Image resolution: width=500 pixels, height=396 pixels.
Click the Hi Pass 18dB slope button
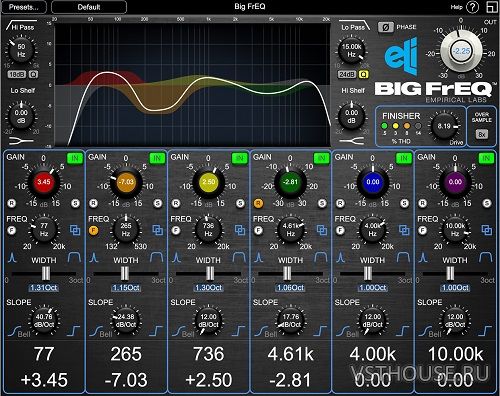tap(17, 74)
